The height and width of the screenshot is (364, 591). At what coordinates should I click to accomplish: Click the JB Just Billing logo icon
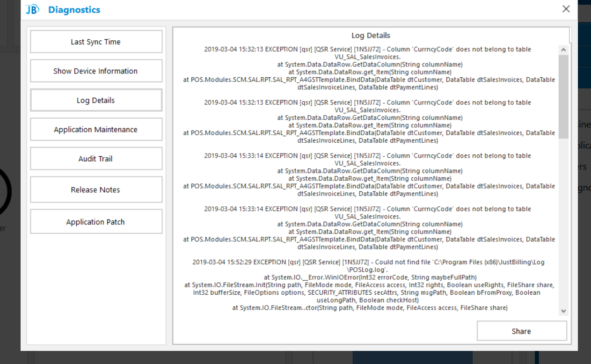[x=33, y=9]
